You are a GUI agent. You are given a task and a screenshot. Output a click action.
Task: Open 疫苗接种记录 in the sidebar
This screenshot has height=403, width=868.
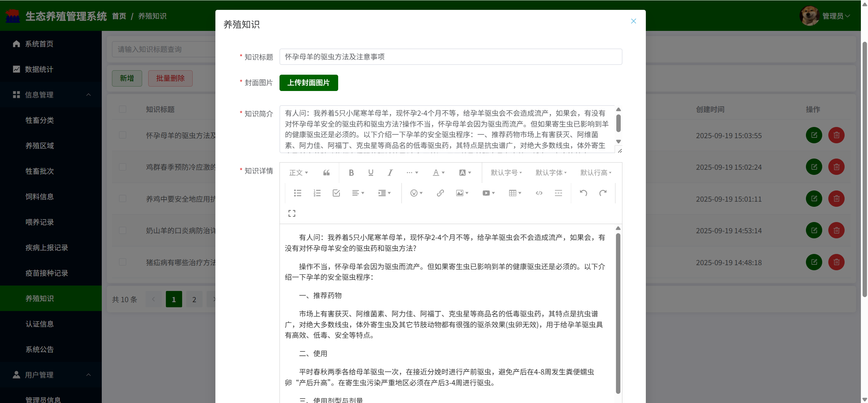(47, 273)
